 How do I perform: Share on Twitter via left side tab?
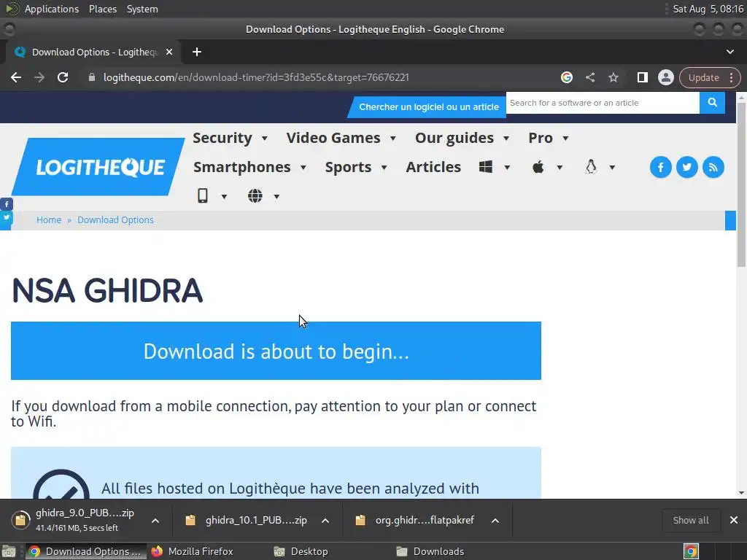click(6, 217)
